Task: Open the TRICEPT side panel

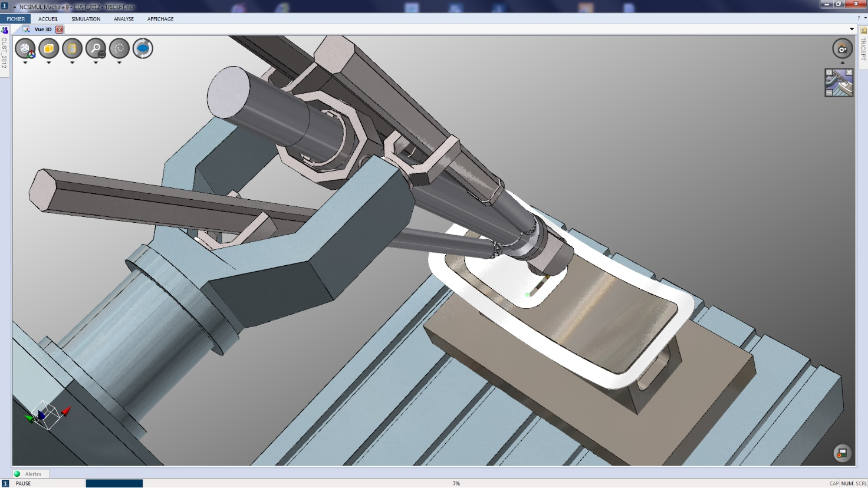Action: tap(863, 49)
